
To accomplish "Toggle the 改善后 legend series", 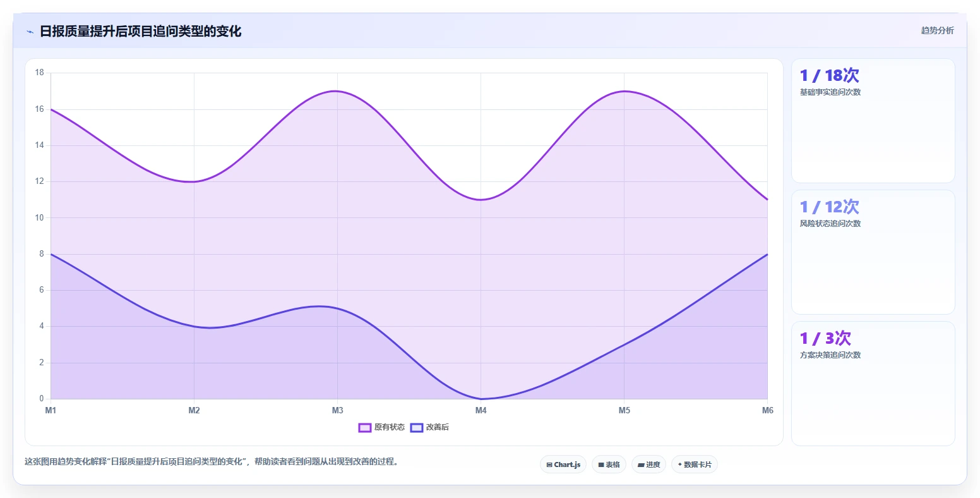I will 429,428.
